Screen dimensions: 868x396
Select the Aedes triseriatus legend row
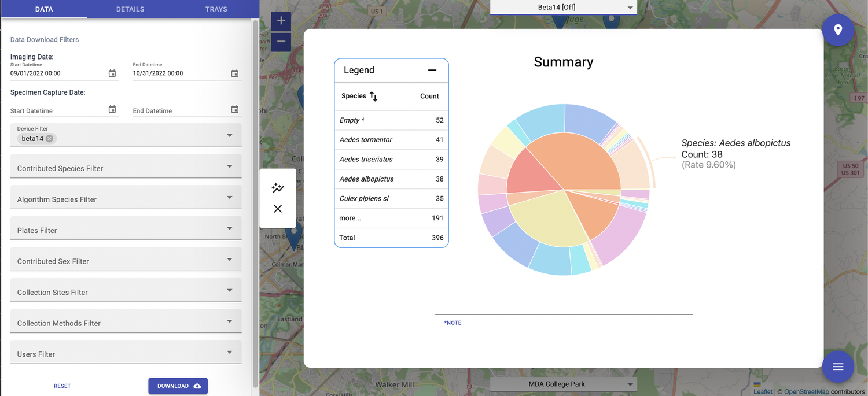(x=392, y=160)
